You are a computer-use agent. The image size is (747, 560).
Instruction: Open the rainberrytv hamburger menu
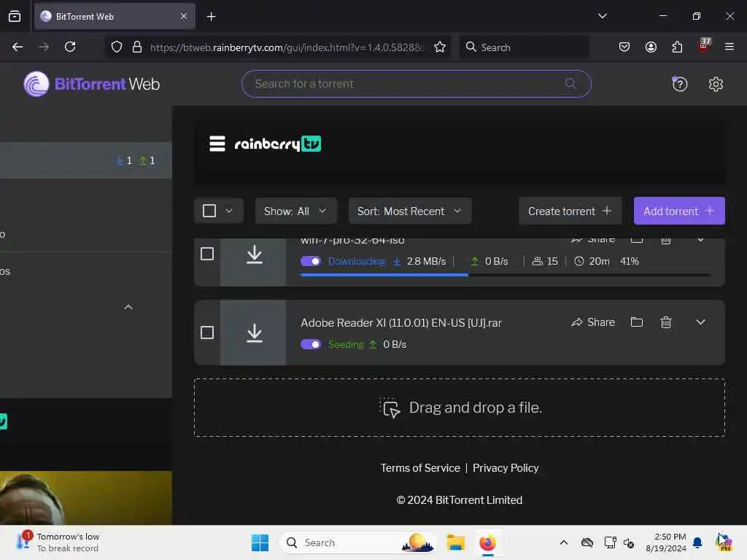point(217,144)
